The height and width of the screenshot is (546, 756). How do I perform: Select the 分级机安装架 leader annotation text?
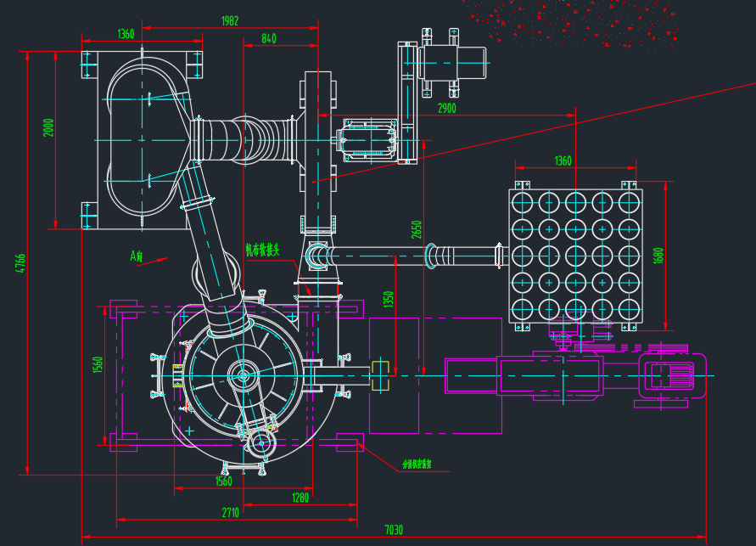[x=417, y=464]
